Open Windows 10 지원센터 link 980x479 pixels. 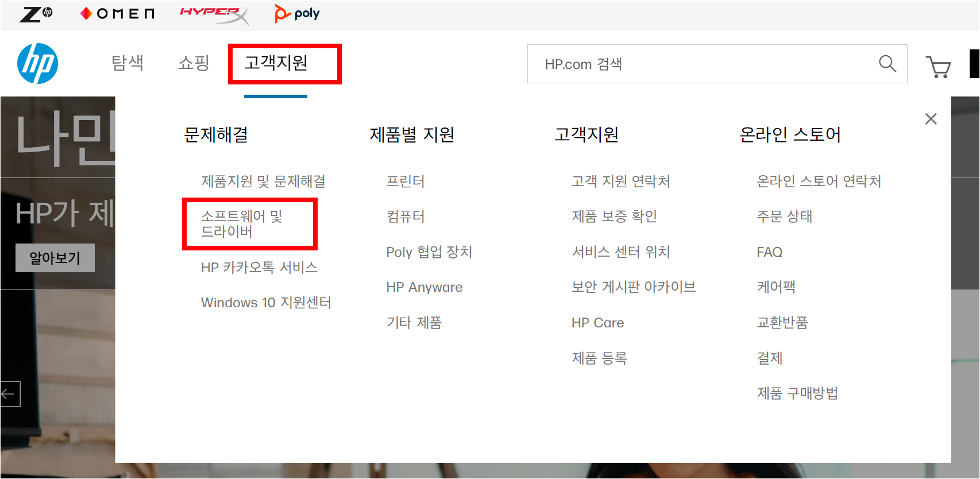266,303
